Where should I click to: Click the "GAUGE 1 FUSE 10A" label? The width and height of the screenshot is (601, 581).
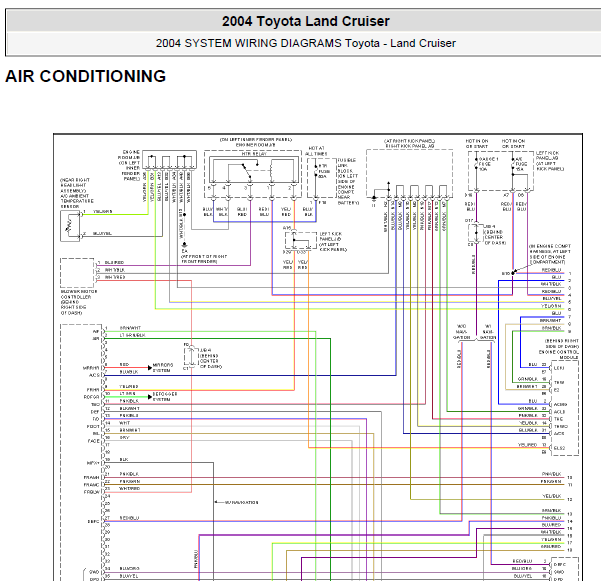(488, 164)
